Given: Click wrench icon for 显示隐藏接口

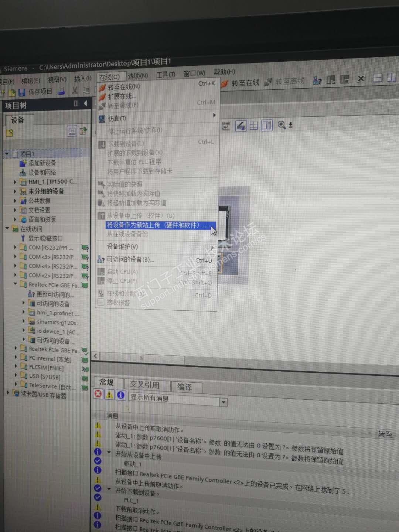Looking at the screenshot, I should point(23,238).
